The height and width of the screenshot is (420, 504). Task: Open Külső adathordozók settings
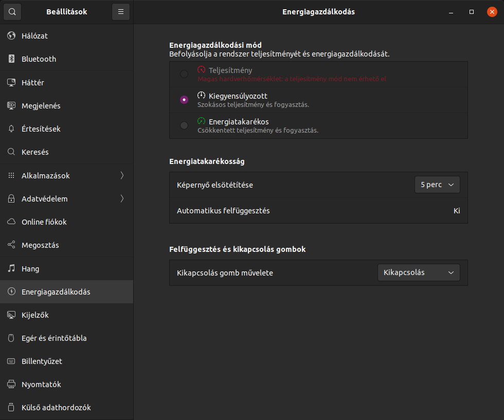66,408
